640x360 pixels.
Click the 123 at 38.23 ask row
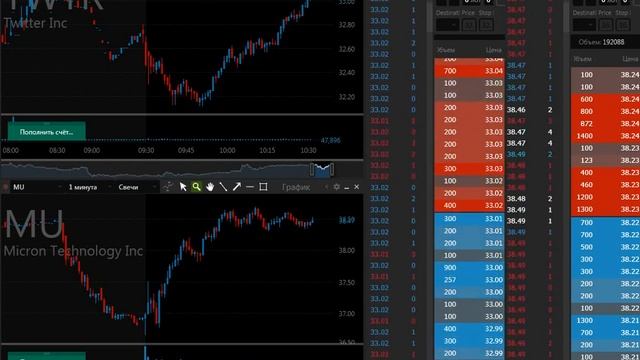pyautogui.click(x=605, y=160)
